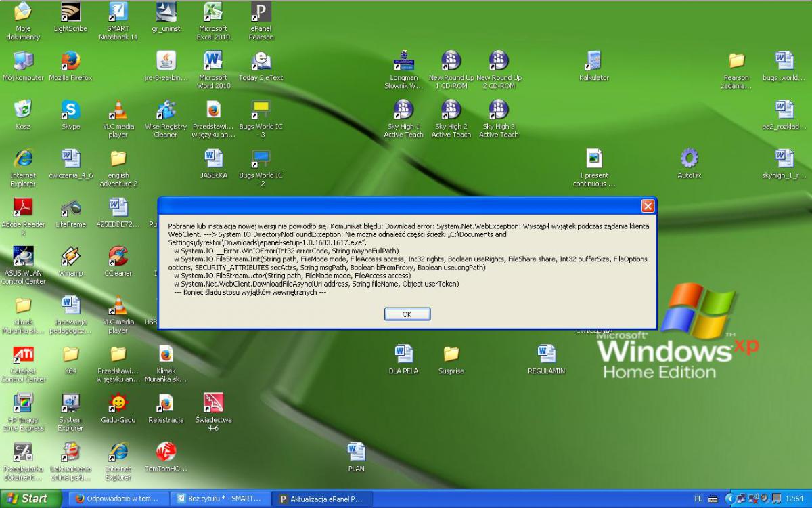
Task: Select the Kosz recycle bin
Action: point(23,115)
